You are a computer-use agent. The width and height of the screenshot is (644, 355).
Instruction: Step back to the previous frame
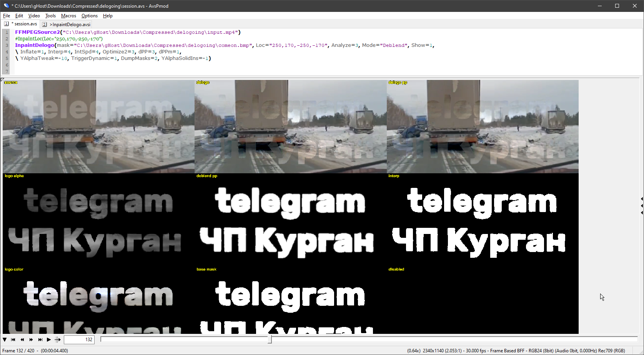22,340
